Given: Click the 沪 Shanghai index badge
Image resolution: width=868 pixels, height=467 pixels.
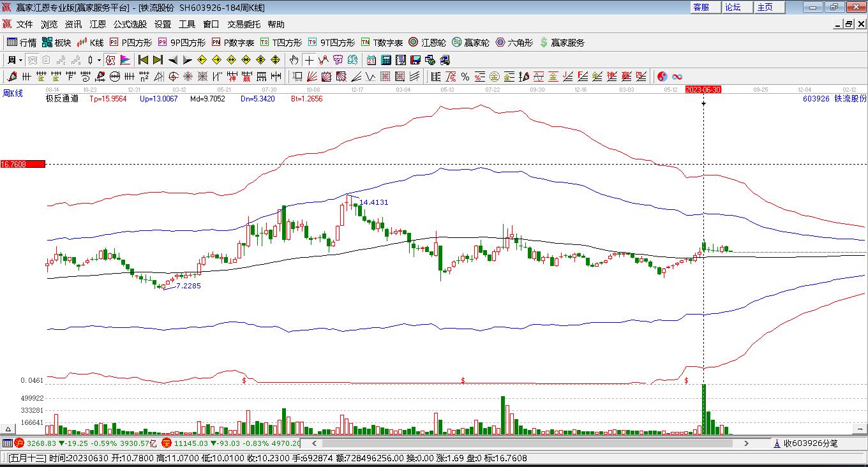Looking at the screenshot, I should [x=19, y=443].
